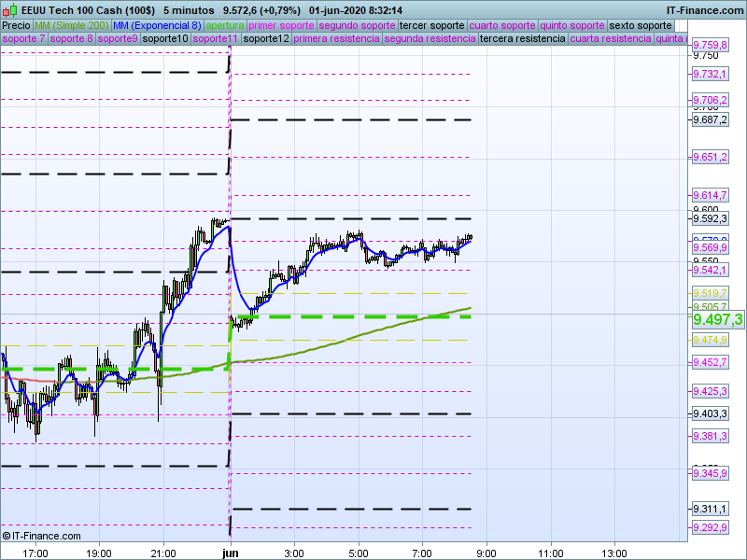Screen dimensions: 747x560
Task: Click the soporte 7 legend label
Action: coord(23,38)
